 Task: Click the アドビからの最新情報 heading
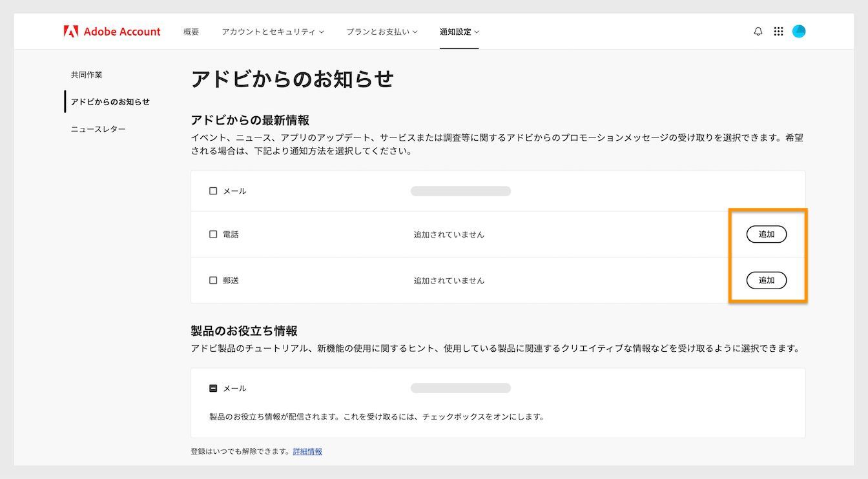(250, 120)
